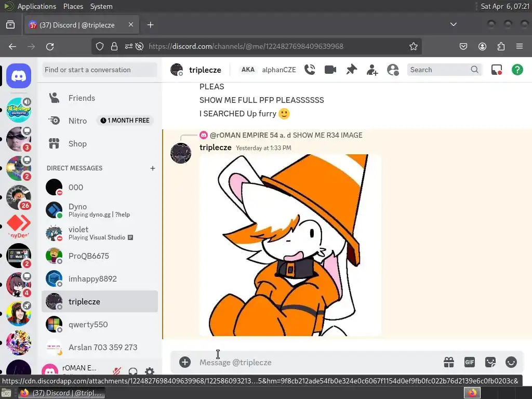Open System menu

click(101, 6)
